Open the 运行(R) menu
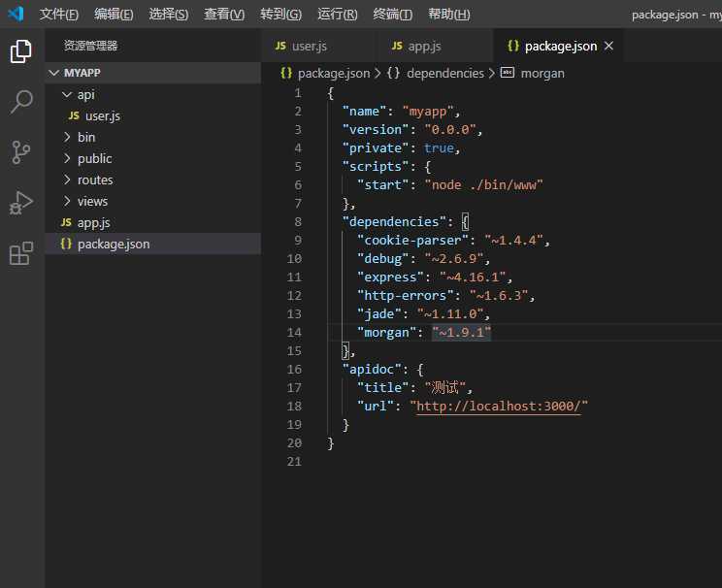Image resolution: width=722 pixels, height=588 pixels. (338, 14)
